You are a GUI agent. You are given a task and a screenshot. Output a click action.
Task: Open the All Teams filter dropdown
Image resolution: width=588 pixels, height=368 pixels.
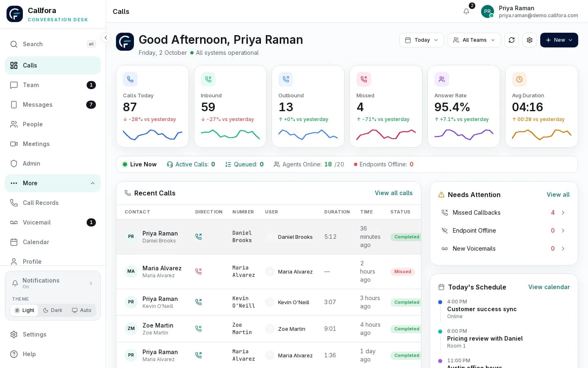[474, 40]
